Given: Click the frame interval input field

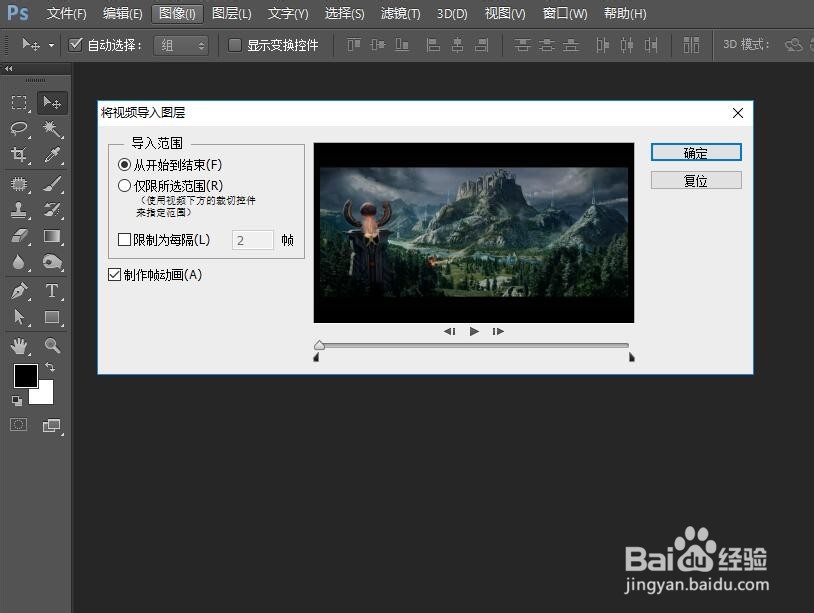Looking at the screenshot, I should click(x=253, y=240).
